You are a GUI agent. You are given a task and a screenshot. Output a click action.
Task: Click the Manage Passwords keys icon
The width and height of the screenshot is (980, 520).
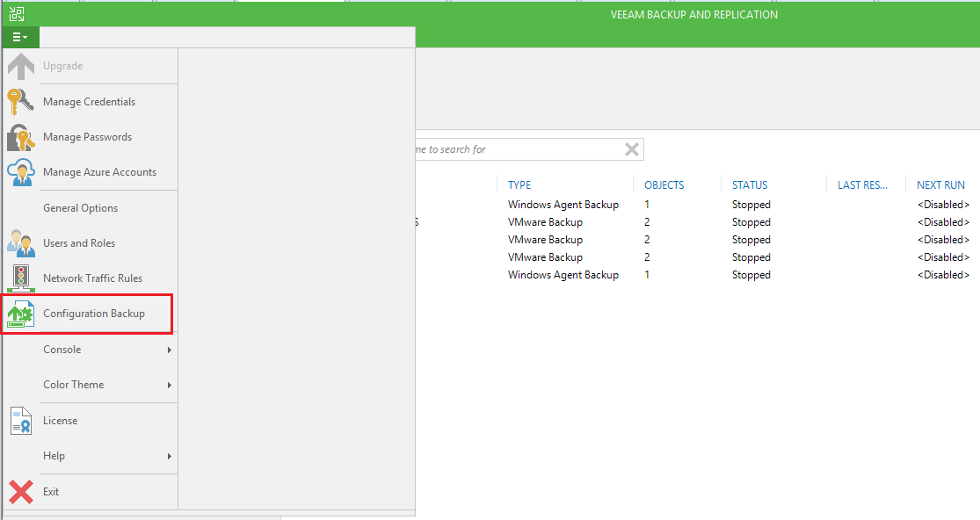[x=19, y=136]
